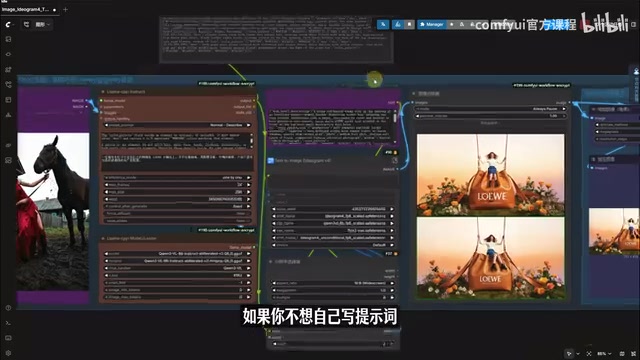Click the upper system prompt text box in Instruct node
Viewport: 640px width, 360px height.
(x=176, y=140)
